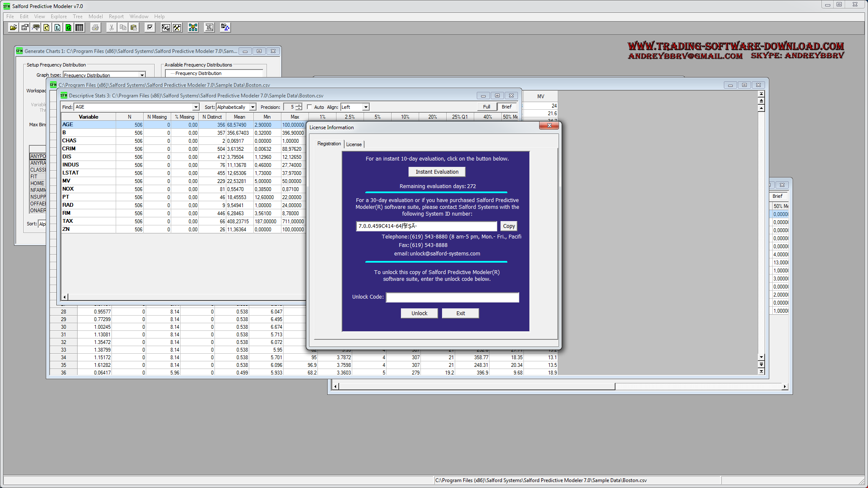
Task: Click the model tree navigator icon
Action: click(x=193, y=28)
